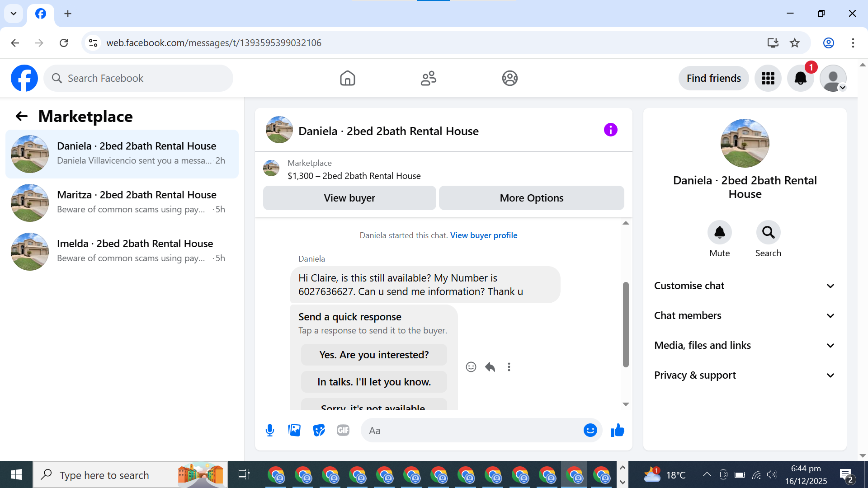
Task: Open the notifications bell
Action: 800,78
